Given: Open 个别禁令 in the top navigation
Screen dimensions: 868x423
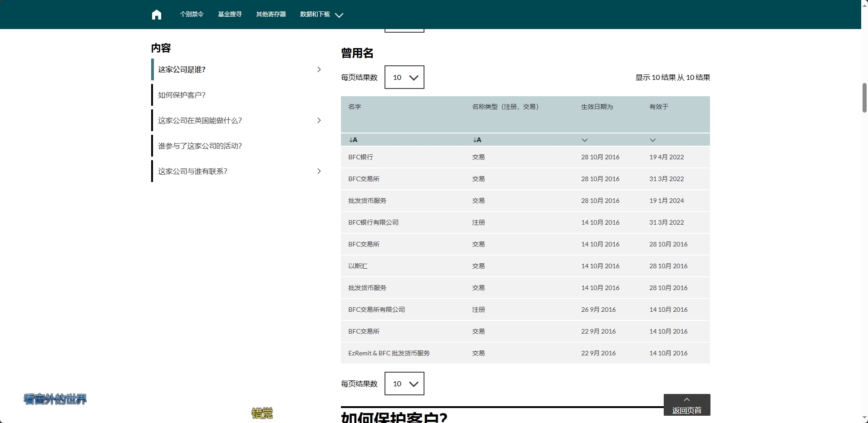Looking at the screenshot, I should click(192, 15).
